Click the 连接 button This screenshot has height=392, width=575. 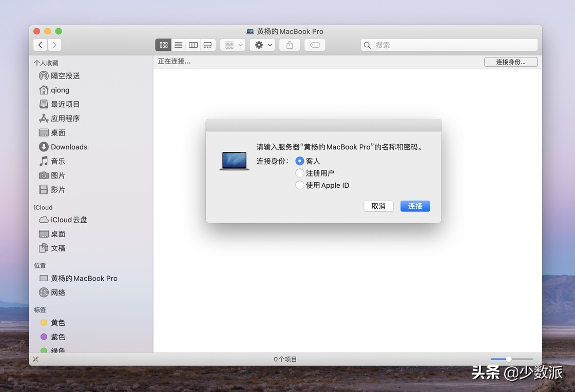(415, 206)
